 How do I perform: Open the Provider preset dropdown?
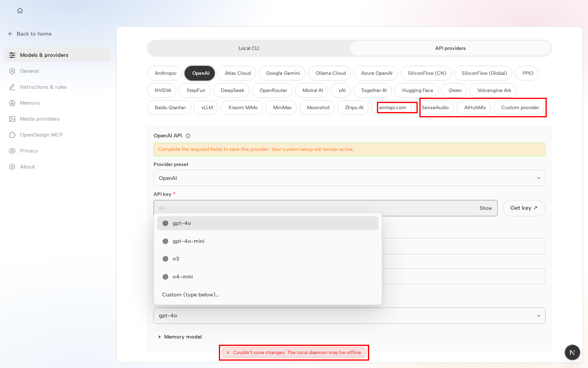point(350,178)
